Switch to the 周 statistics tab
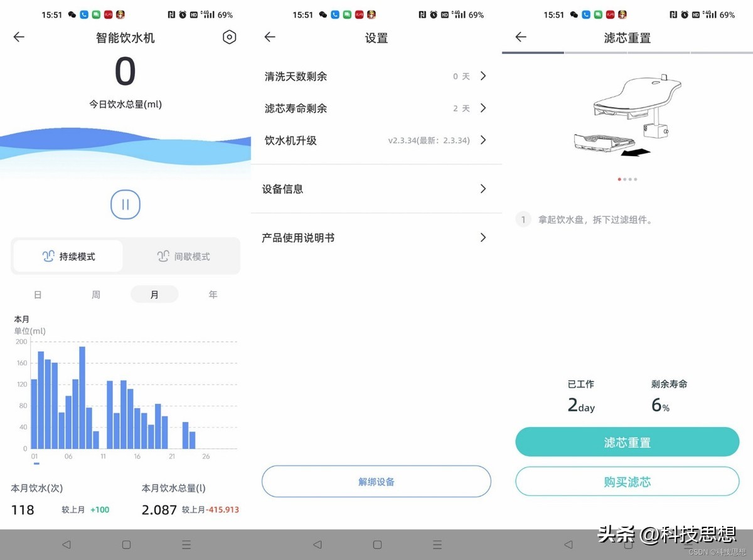Viewport: 753px width, 560px height. pyautogui.click(x=95, y=294)
